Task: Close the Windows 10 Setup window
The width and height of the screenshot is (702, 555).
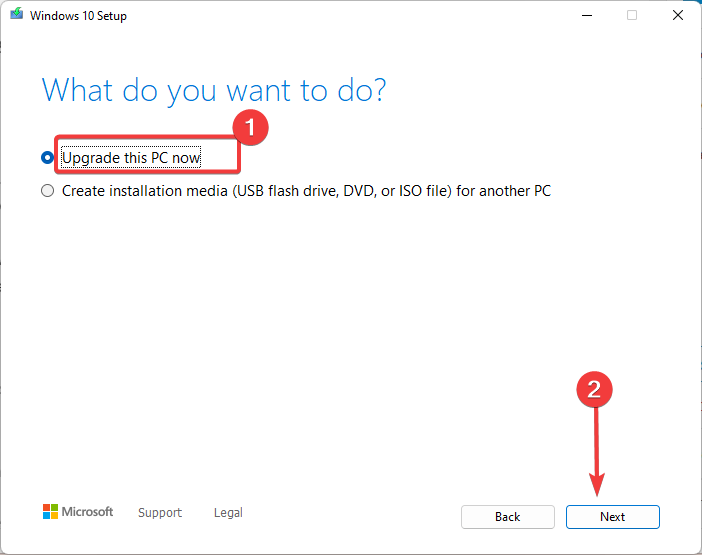Action: pos(678,16)
